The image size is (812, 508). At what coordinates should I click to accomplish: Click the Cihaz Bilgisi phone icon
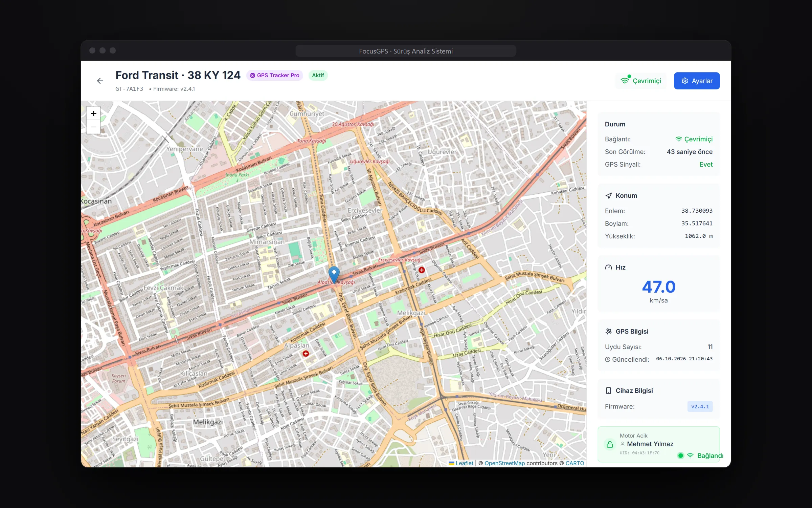point(608,390)
